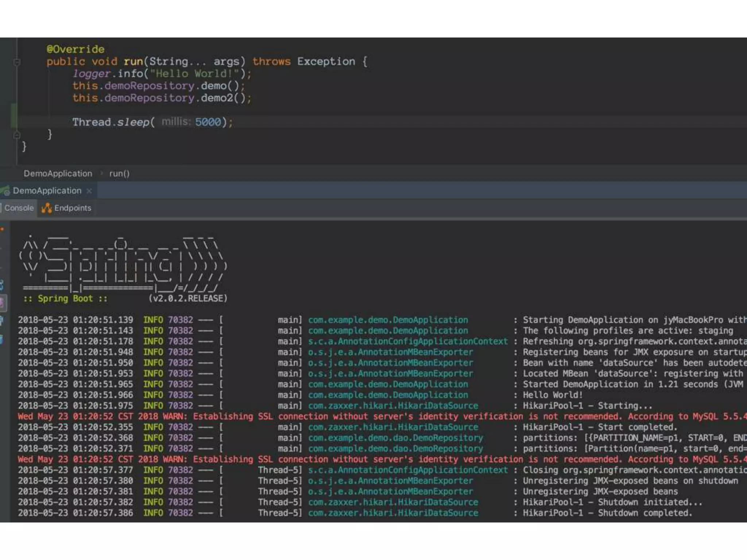Click the DemoApplication breadcrumb
The width and height of the screenshot is (747, 560).
(58, 174)
